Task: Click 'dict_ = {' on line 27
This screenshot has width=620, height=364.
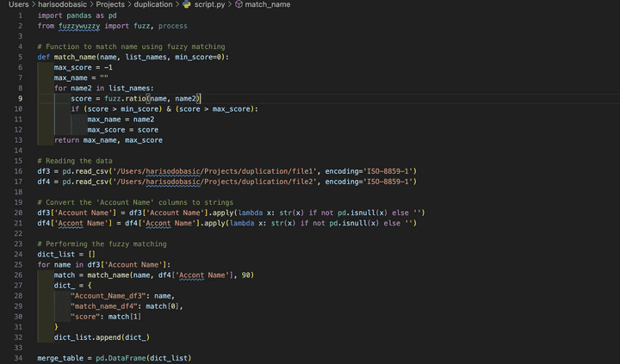Action: 72,286
